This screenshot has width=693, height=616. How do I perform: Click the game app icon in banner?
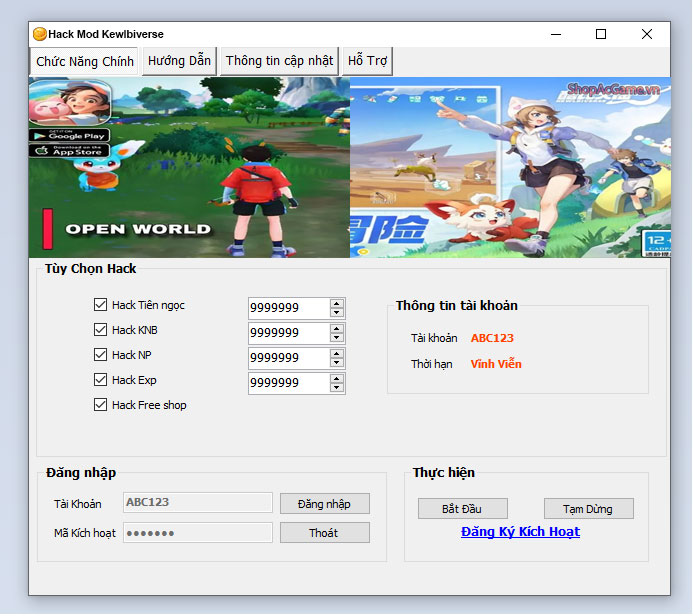point(70,102)
